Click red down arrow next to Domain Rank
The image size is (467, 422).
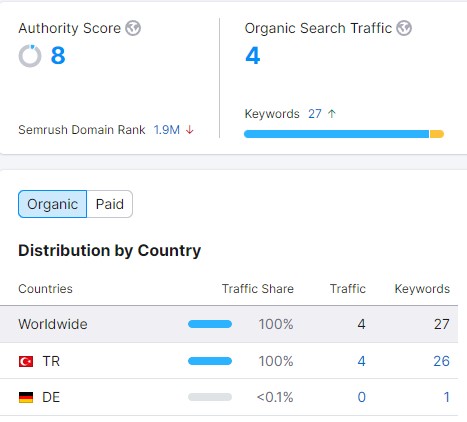coord(190,130)
